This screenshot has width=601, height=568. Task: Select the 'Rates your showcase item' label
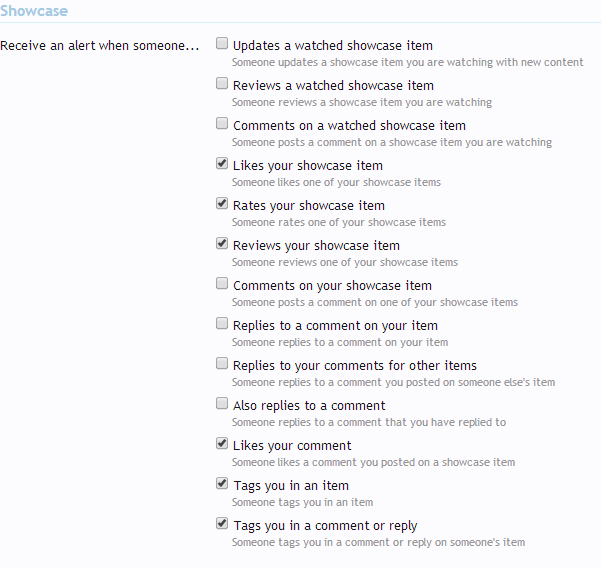tap(308, 206)
